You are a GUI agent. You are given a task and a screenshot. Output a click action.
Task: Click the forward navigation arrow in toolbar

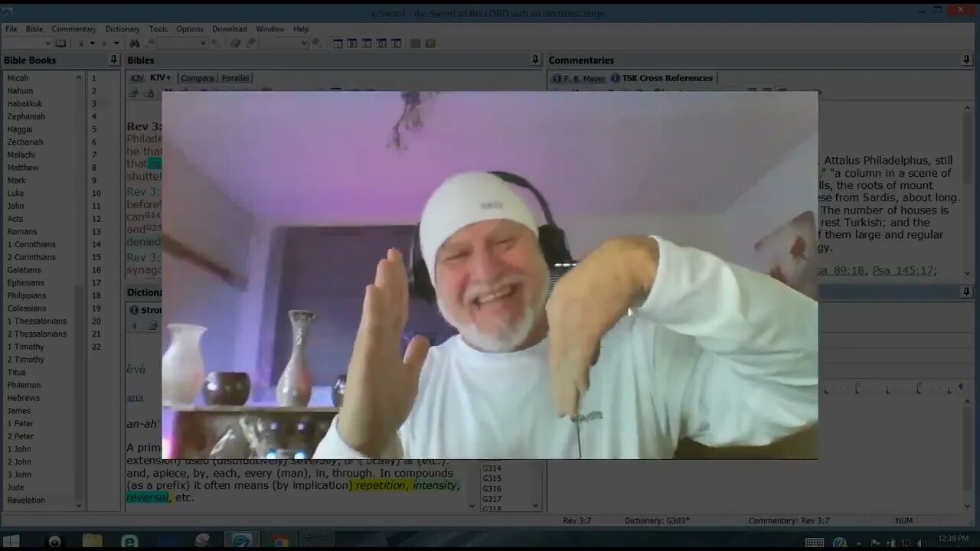pos(104,44)
